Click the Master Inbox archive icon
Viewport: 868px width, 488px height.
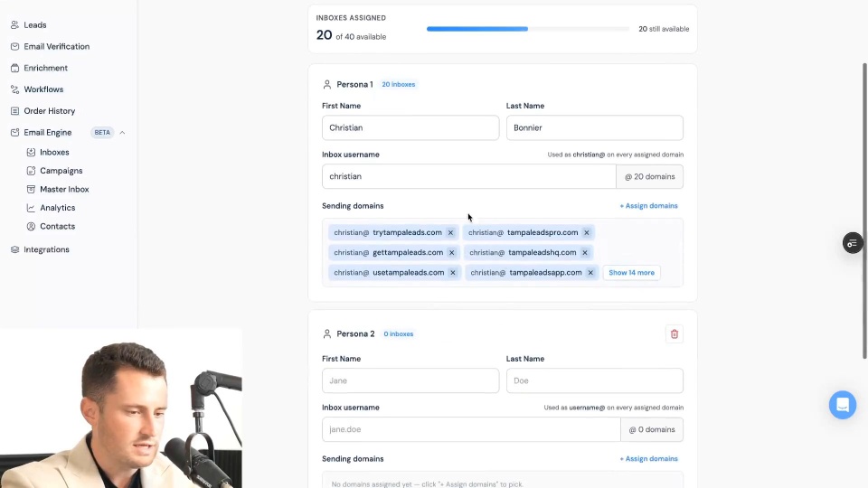click(31, 189)
